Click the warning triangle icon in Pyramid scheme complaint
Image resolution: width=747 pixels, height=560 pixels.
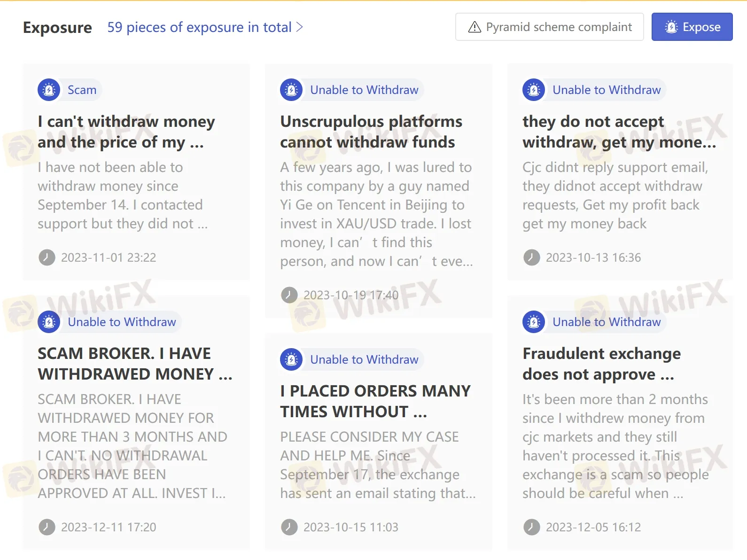pos(475,27)
